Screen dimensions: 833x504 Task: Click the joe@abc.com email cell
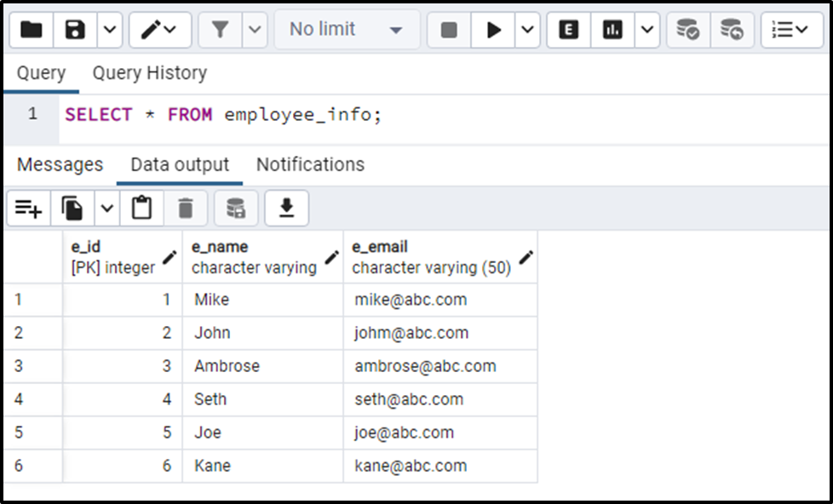[440, 432]
